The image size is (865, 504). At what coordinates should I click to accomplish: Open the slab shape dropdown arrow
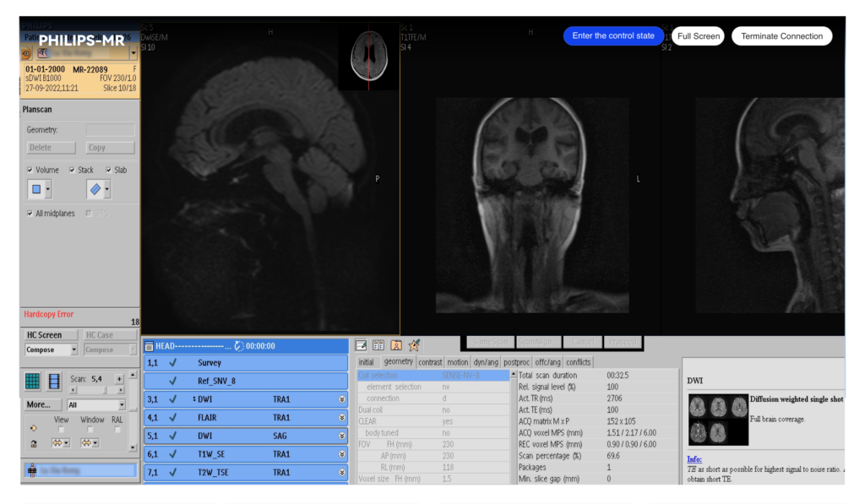coord(107,189)
